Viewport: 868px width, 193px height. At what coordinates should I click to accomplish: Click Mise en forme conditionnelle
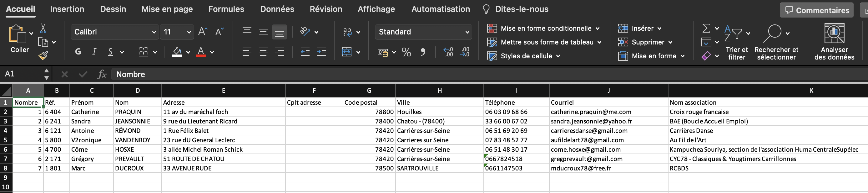click(543, 28)
